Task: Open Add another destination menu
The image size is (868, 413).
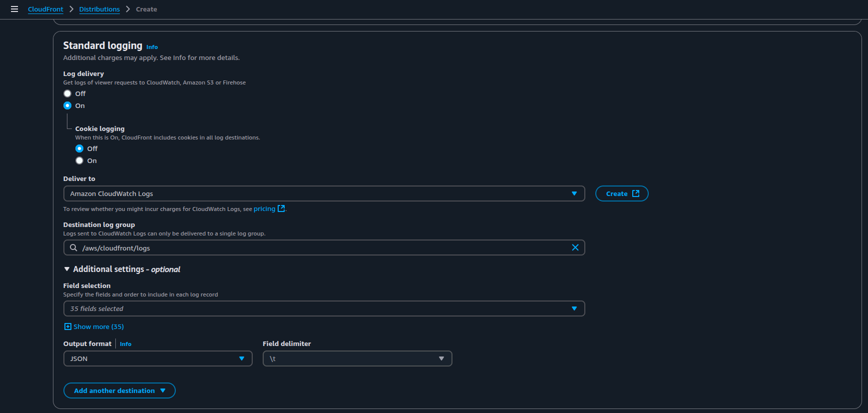Action: click(119, 390)
